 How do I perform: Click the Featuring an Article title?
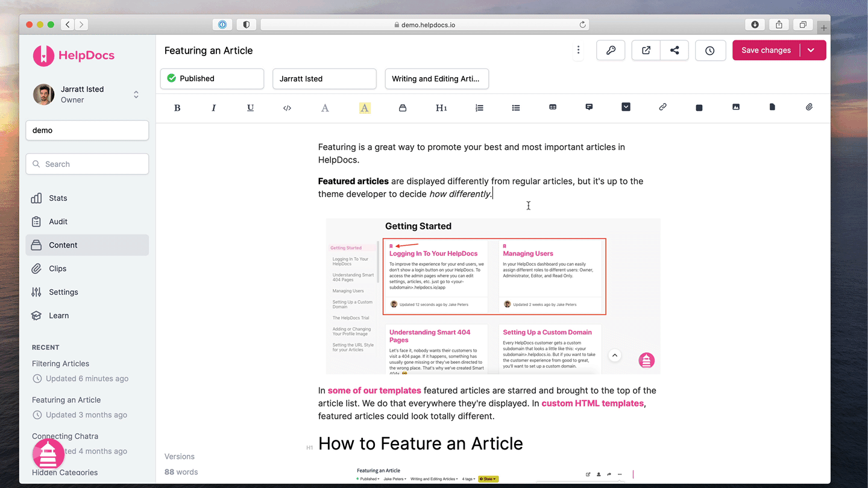[x=209, y=51]
